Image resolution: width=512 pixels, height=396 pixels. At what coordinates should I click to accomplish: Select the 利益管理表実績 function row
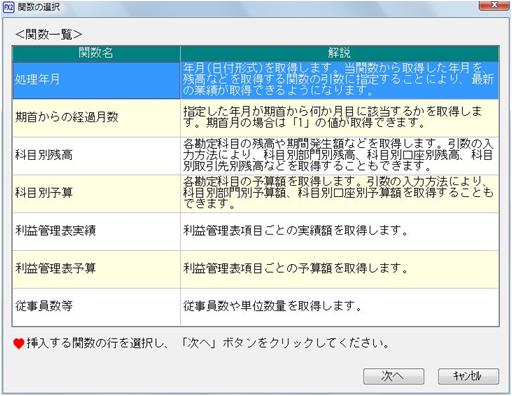[x=256, y=232]
